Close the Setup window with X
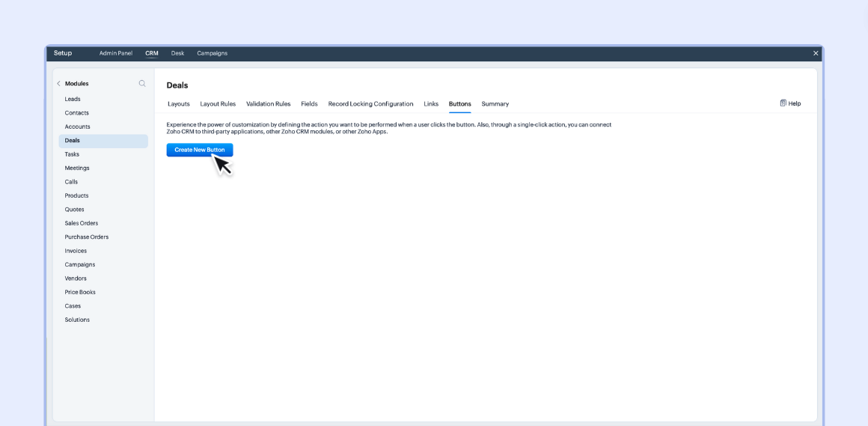Image resolution: width=868 pixels, height=426 pixels. click(x=816, y=53)
